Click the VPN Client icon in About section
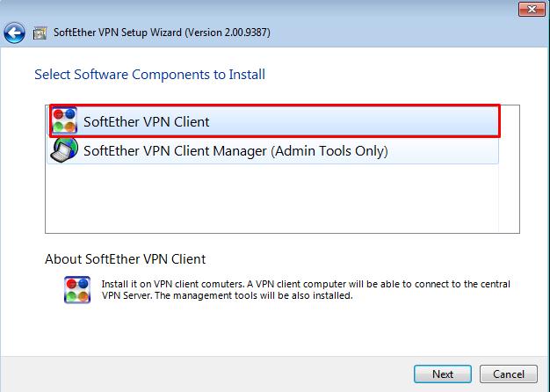 coord(77,289)
